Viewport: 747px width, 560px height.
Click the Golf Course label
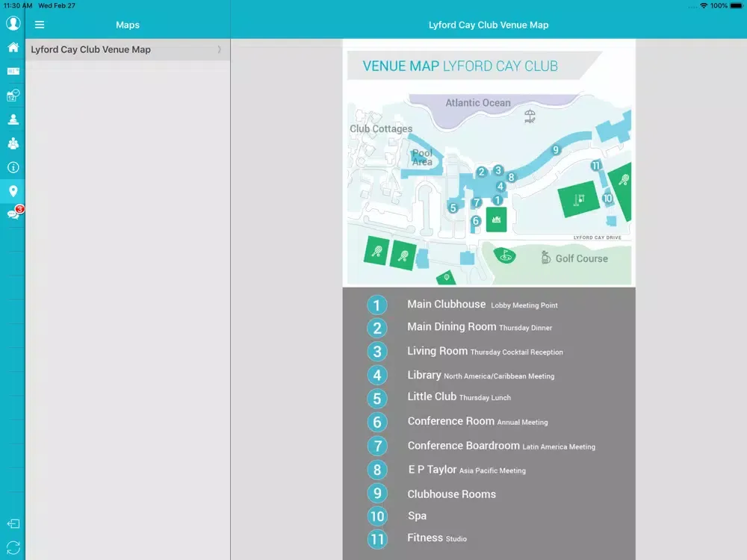coord(582,258)
